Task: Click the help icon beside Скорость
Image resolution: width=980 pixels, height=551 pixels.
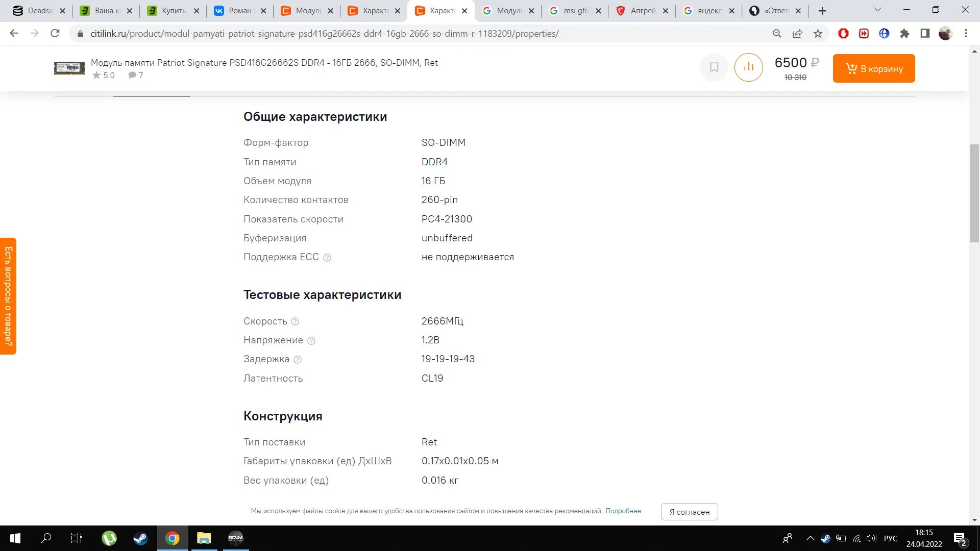Action: [x=295, y=321]
